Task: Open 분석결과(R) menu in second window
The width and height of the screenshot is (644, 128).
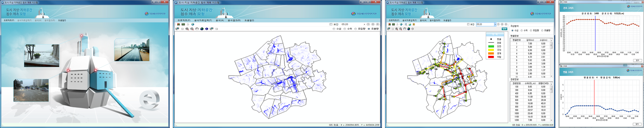Action: pos(234,20)
